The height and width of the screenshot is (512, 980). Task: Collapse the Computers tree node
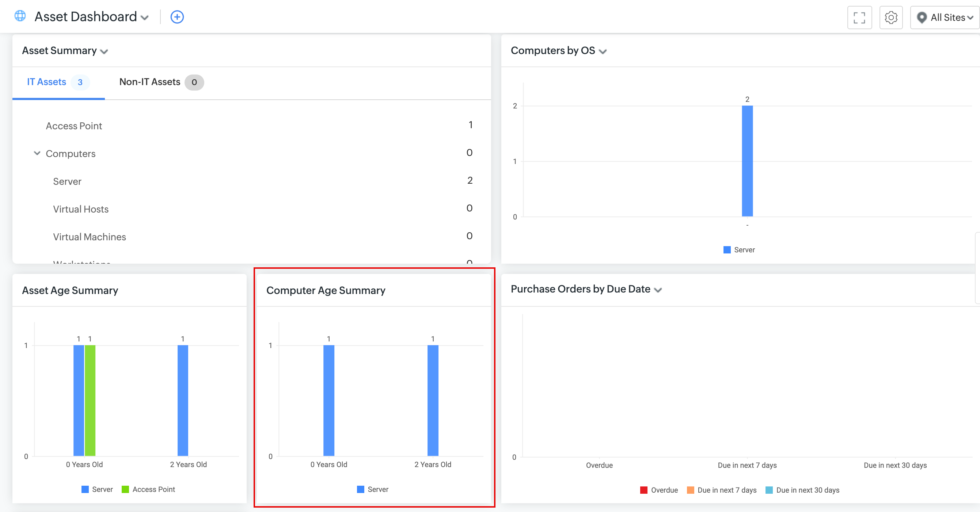coord(37,153)
